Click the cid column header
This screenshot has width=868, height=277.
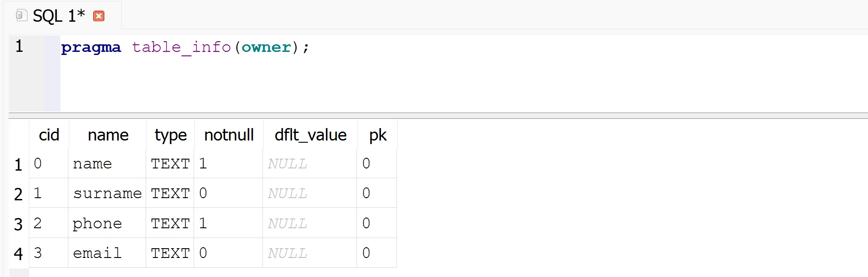49,135
